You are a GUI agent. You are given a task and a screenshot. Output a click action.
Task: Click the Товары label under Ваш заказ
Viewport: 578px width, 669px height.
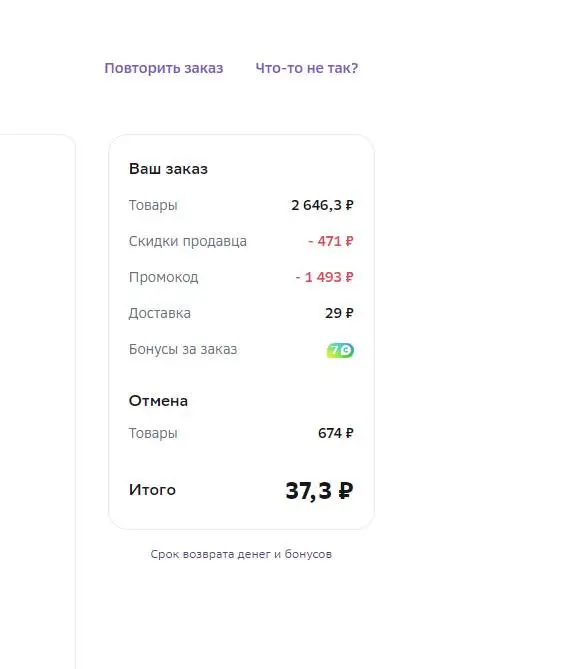click(x=153, y=205)
